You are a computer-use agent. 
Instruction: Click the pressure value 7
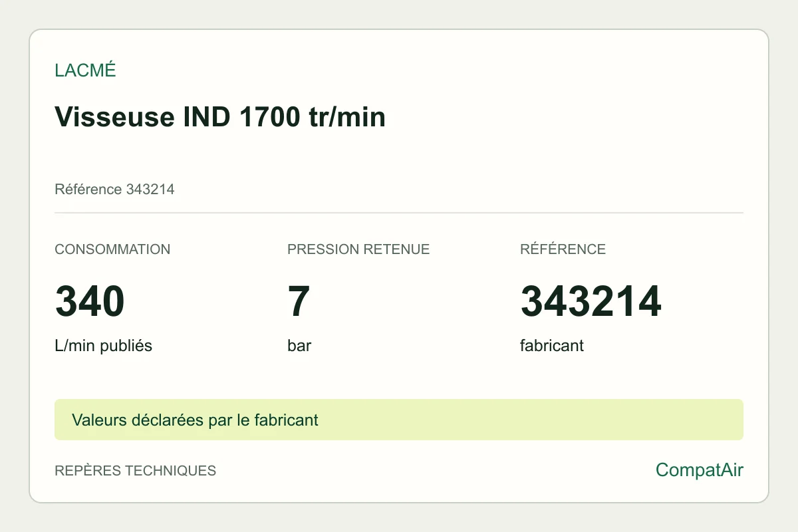click(x=299, y=301)
